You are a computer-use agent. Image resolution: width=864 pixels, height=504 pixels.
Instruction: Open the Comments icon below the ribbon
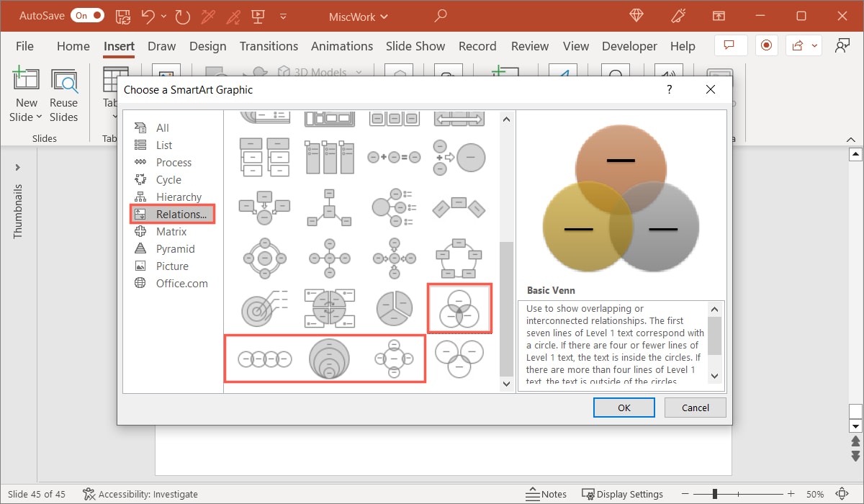730,45
